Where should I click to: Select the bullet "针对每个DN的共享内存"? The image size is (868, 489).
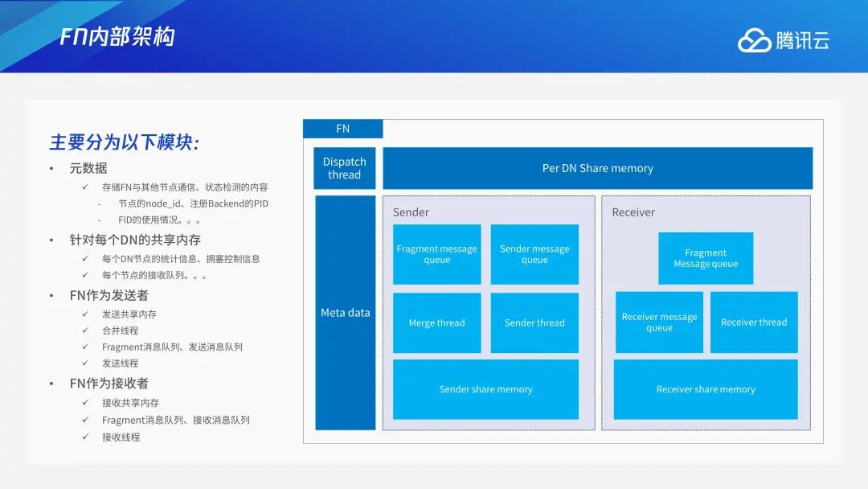135,240
